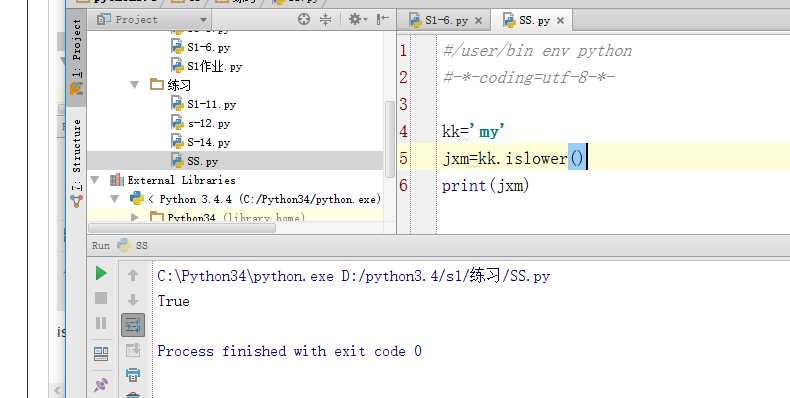Open the 1: Project side tab

pos(76,56)
